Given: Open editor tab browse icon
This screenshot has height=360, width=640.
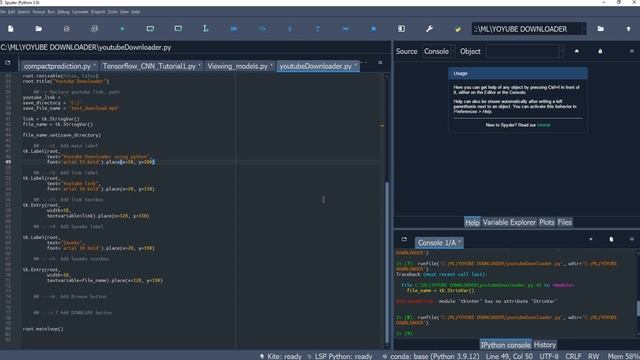Looking at the screenshot, I should 8,63.
